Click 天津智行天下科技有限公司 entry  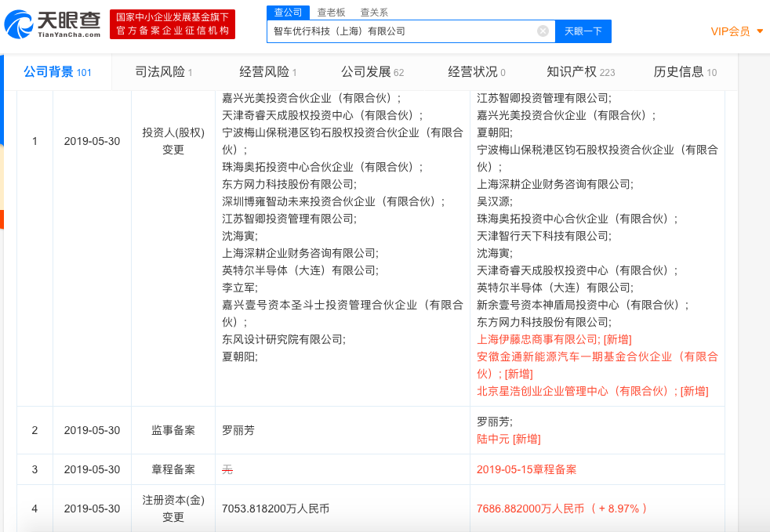(543, 236)
